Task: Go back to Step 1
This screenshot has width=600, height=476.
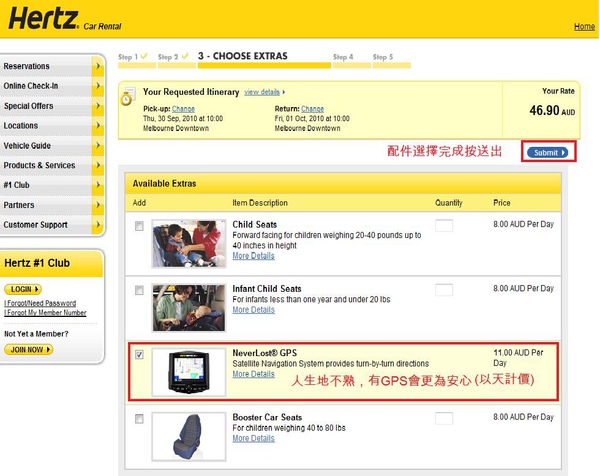Action: (x=133, y=57)
